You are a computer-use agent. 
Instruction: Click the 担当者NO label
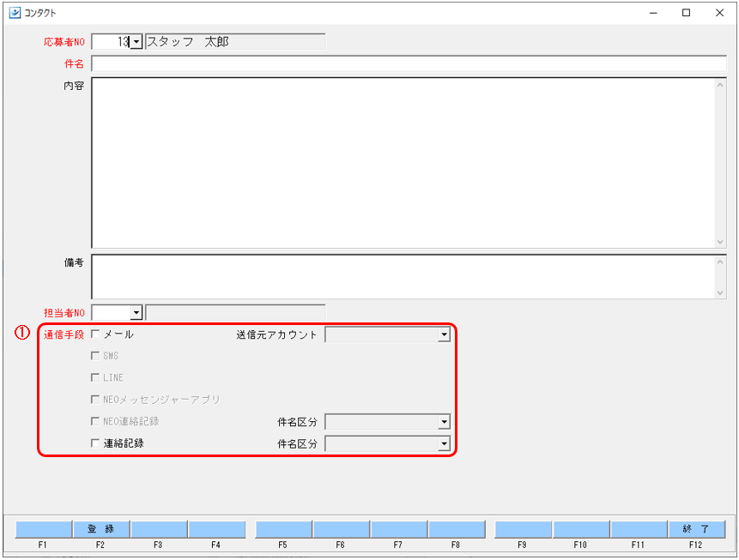(x=64, y=313)
